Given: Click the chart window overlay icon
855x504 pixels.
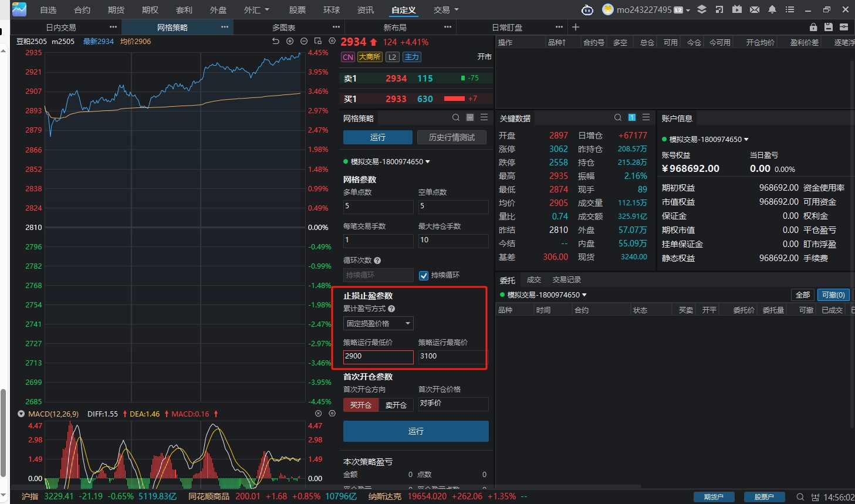Looking at the screenshot, I should point(318,41).
